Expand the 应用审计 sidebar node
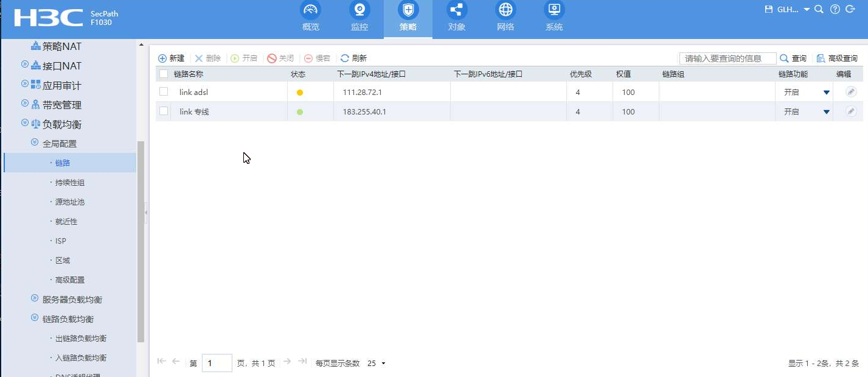Viewport: 868px width, 377px height. click(x=25, y=83)
